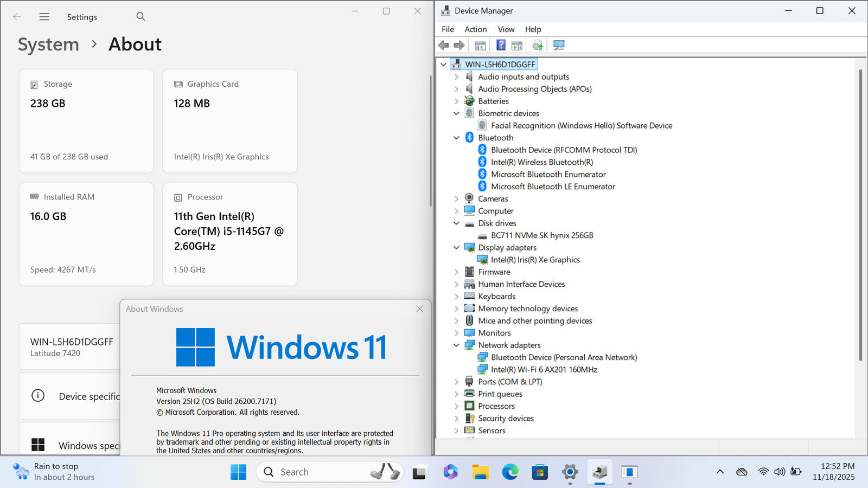Close the About Windows dialog
This screenshot has height=488, width=868.
(x=419, y=309)
